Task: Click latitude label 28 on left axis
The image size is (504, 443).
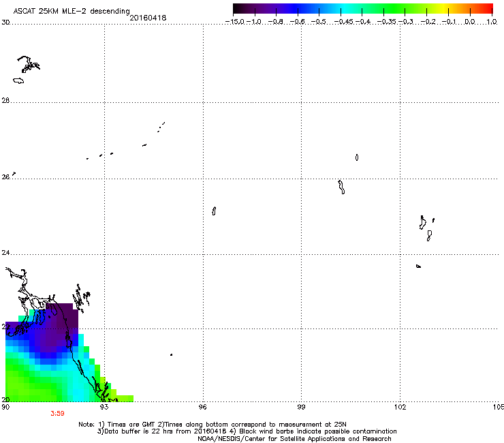Action: (x=5, y=101)
